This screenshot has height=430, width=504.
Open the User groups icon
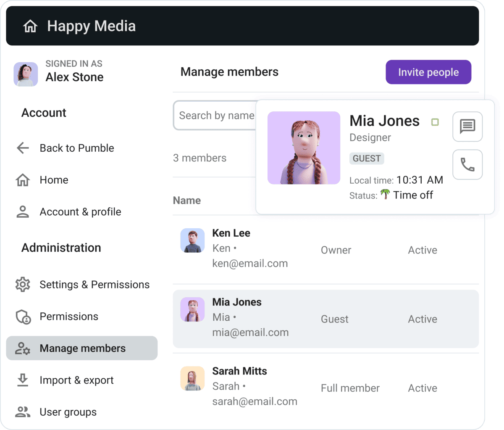pos(23,412)
